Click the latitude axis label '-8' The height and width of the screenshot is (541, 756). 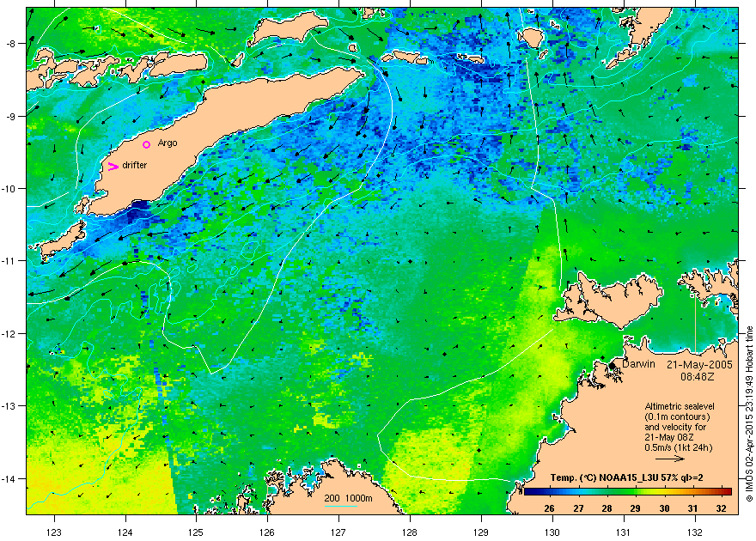11,43
